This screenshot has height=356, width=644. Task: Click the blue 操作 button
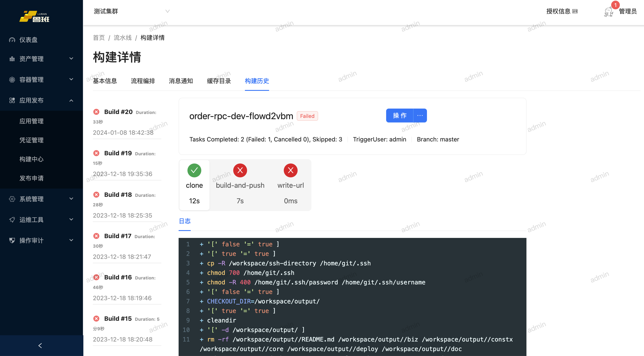tap(400, 115)
